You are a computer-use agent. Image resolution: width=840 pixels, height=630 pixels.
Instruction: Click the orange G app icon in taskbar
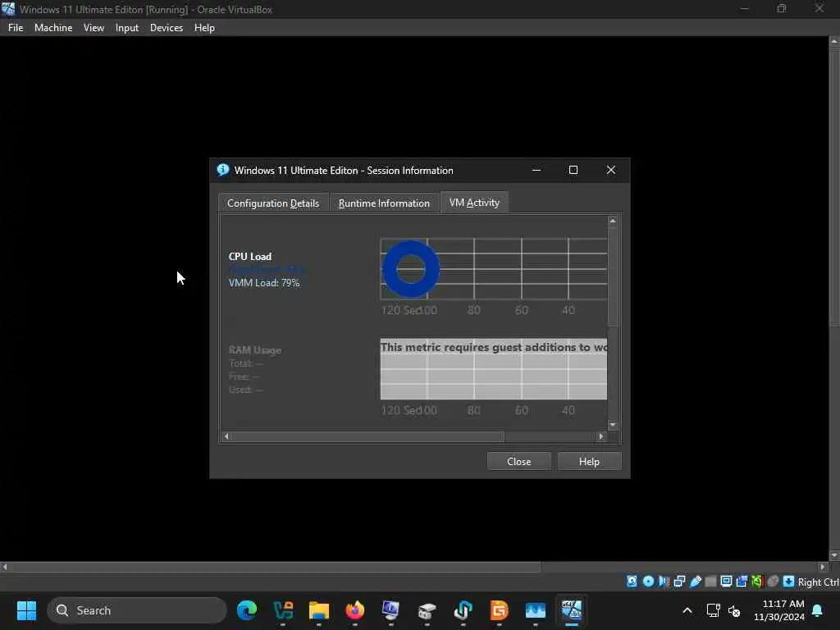tap(499, 610)
